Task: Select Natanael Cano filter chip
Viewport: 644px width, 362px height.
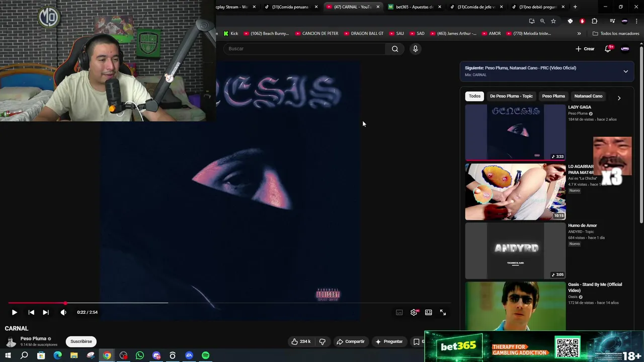Action: (x=588, y=96)
